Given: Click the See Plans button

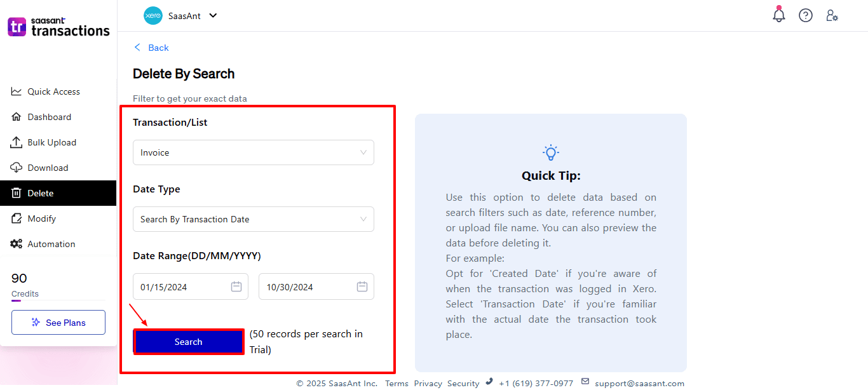Looking at the screenshot, I should [58, 323].
